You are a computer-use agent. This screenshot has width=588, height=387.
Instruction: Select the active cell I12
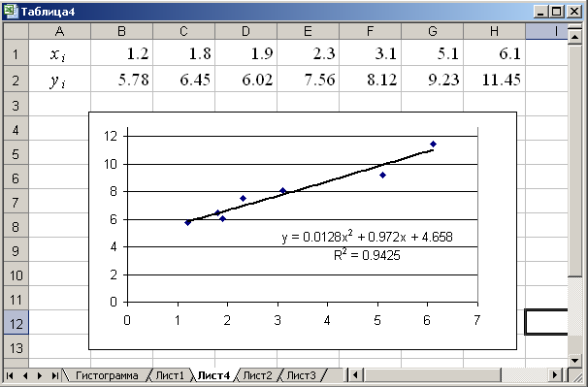[546, 322]
